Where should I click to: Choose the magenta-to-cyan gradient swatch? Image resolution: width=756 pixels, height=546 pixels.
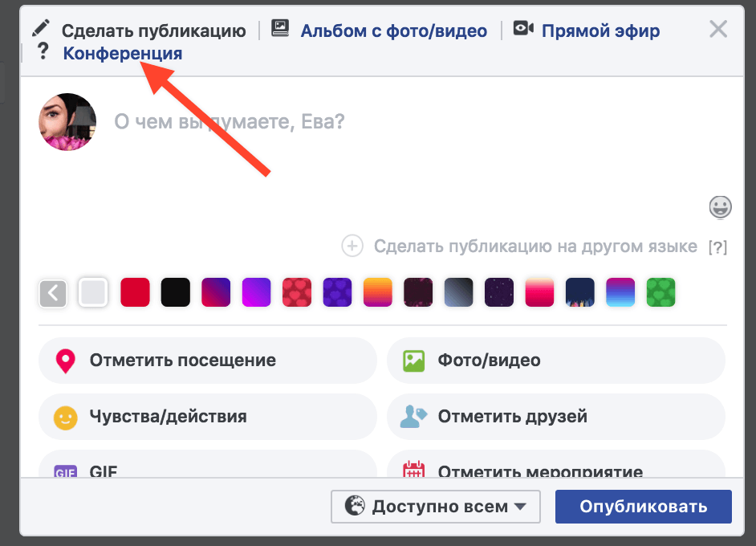pos(620,291)
